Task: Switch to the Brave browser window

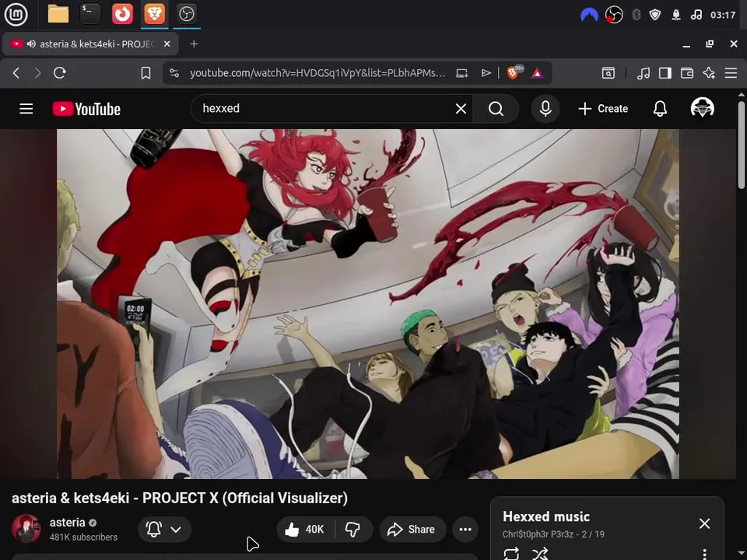Action: (x=154, y=14)
